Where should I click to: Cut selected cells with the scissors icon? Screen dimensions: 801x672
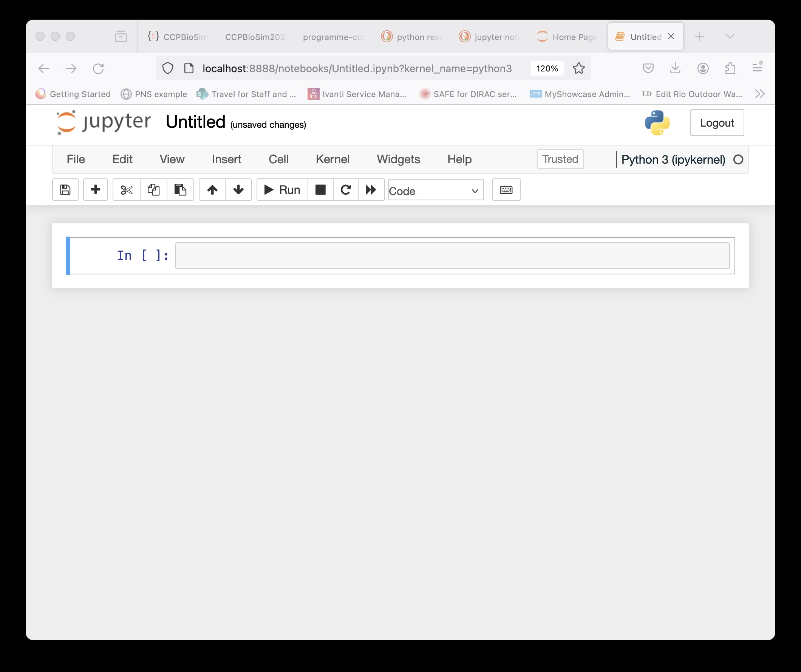(x=127, y=190)
